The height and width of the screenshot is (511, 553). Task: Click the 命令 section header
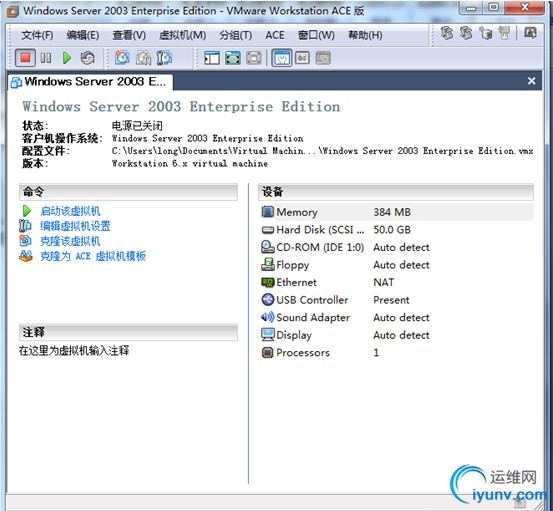(128, 192)
